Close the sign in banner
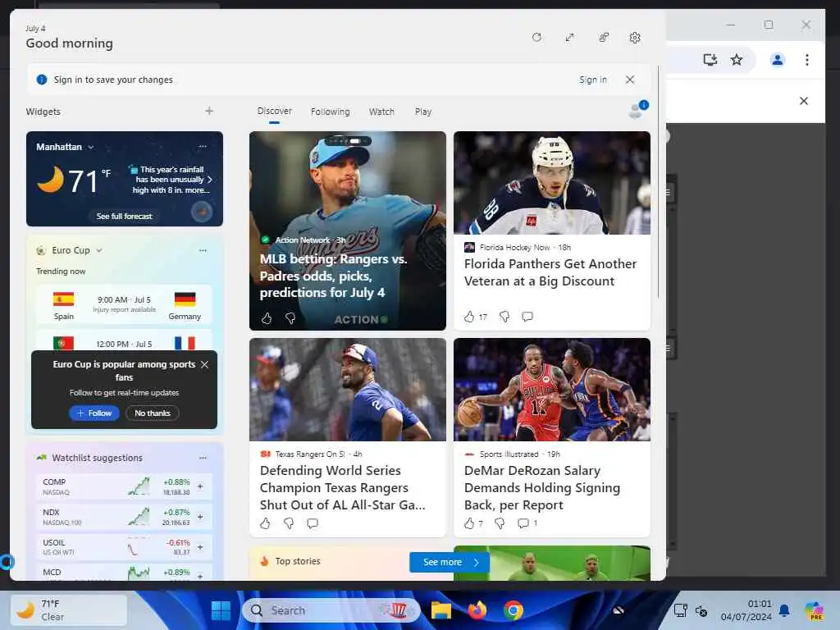Viewport: 840px width, 630px height. point(630,80)
